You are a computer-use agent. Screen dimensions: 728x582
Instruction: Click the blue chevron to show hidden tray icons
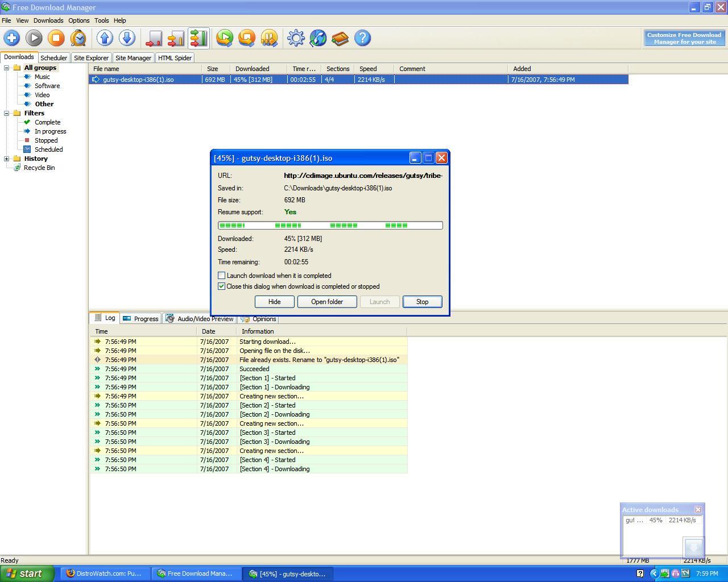tap(654, 573)
